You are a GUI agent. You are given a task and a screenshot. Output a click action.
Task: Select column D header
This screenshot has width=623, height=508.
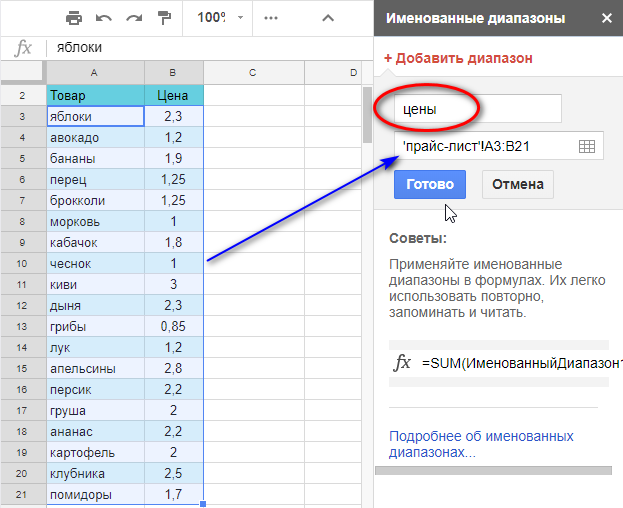pyautogui.click(x=333, y=73)
